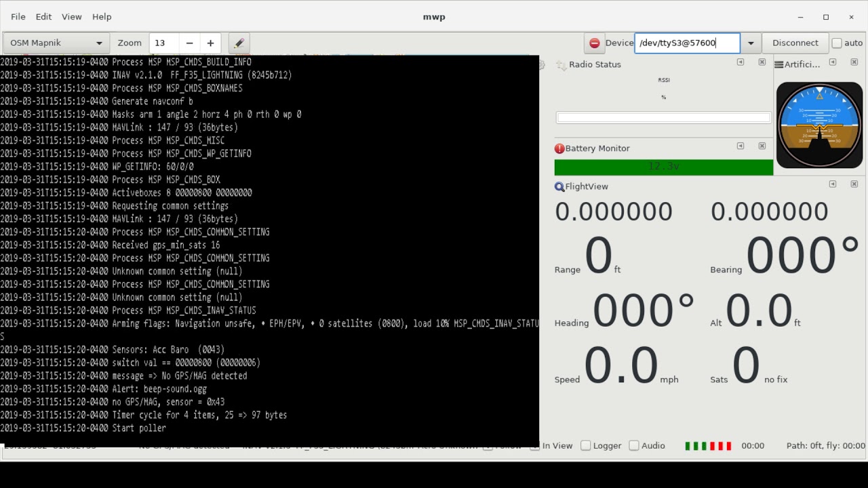Viewport: 868px width, 488px height.
Task: Iconify the FlightView panel
Action: pyautogui.click(x=833, y=184)
